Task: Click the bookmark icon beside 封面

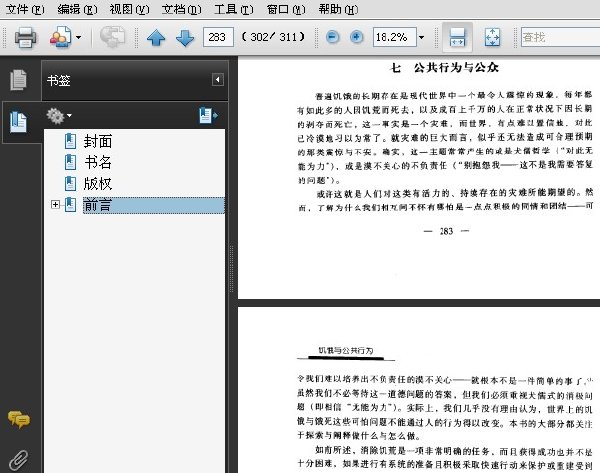Action: tap(70, 141)
